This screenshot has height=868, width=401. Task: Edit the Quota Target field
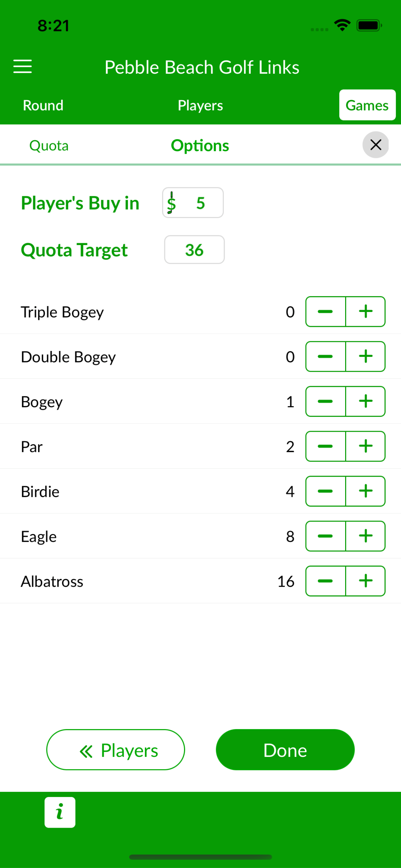coord(194,250)
